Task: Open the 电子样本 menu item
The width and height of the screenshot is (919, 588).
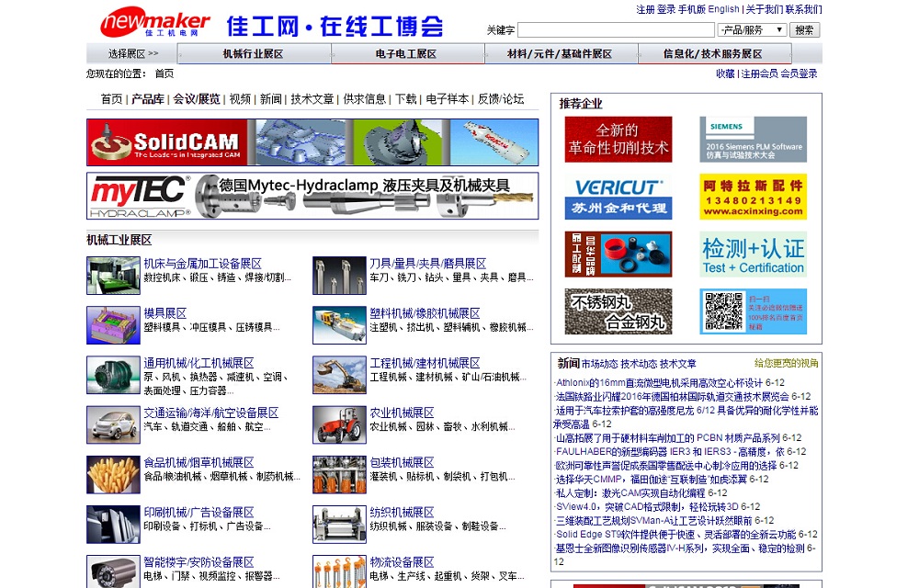Action: (x=448, y=99)
